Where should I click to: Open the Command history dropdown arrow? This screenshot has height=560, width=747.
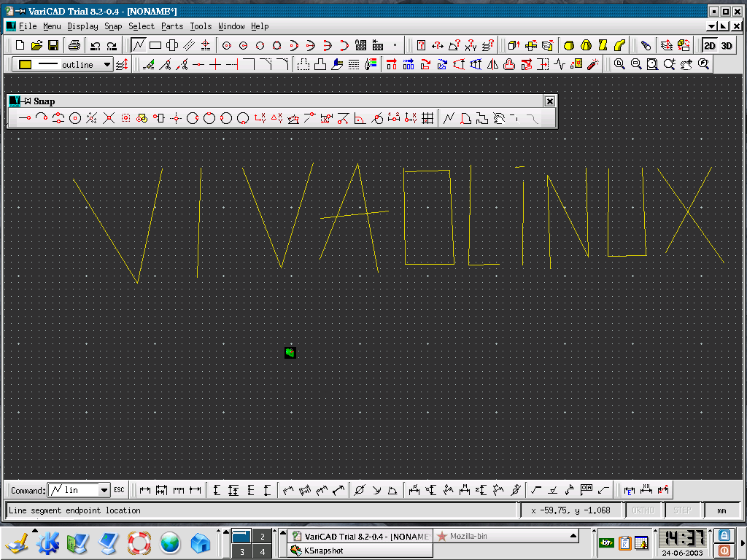point(104,490)
